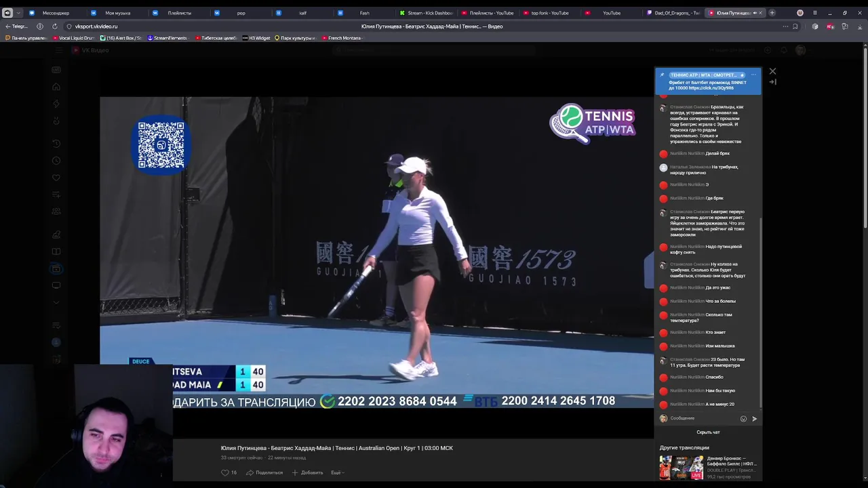
Task: Select the kalf tab
Action: [303, 13]
